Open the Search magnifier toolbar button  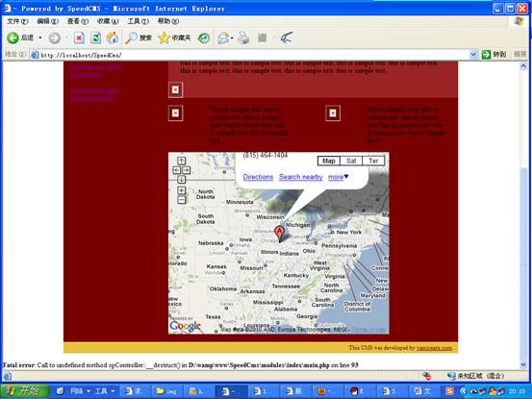pos(139,37)
